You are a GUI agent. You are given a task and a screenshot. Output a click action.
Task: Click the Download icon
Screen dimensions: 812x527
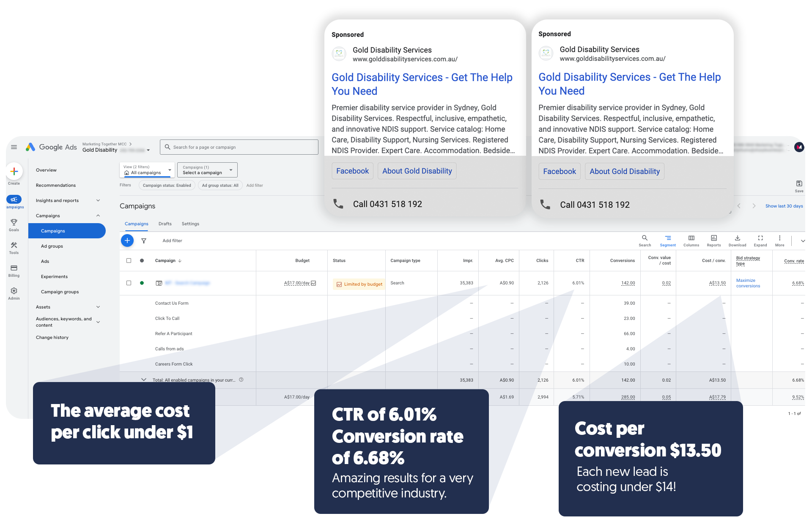tap(737, 238)
